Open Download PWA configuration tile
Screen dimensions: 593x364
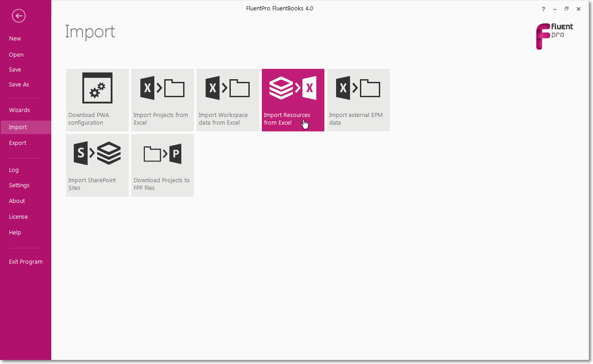click(x=97, y=100)
